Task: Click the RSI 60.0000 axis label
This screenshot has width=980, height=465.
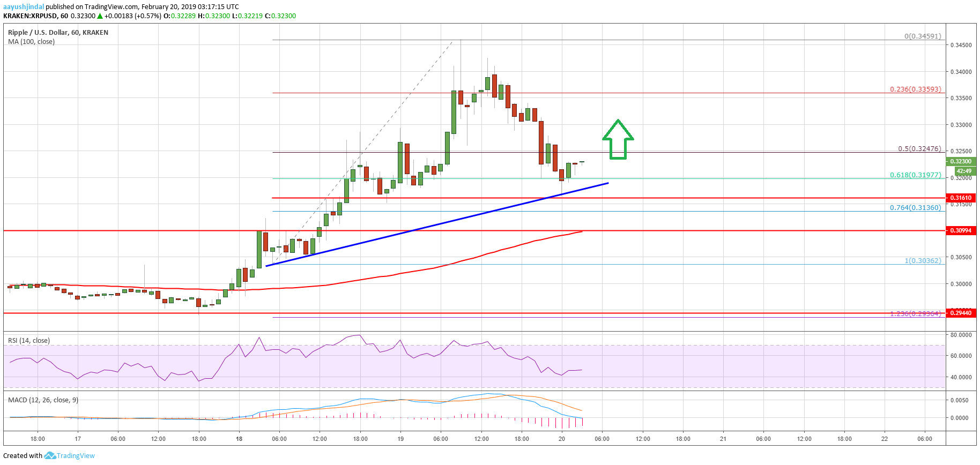Action: coord(961,356)
